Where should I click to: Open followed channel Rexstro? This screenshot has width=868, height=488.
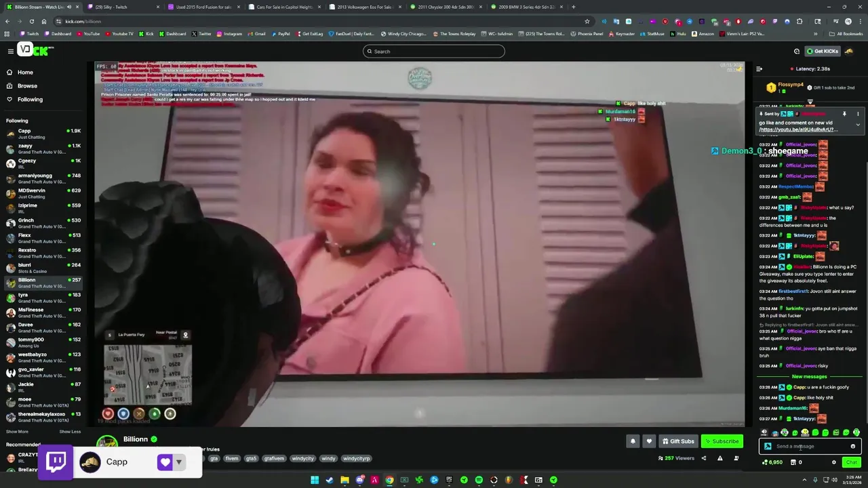[43, 253]
